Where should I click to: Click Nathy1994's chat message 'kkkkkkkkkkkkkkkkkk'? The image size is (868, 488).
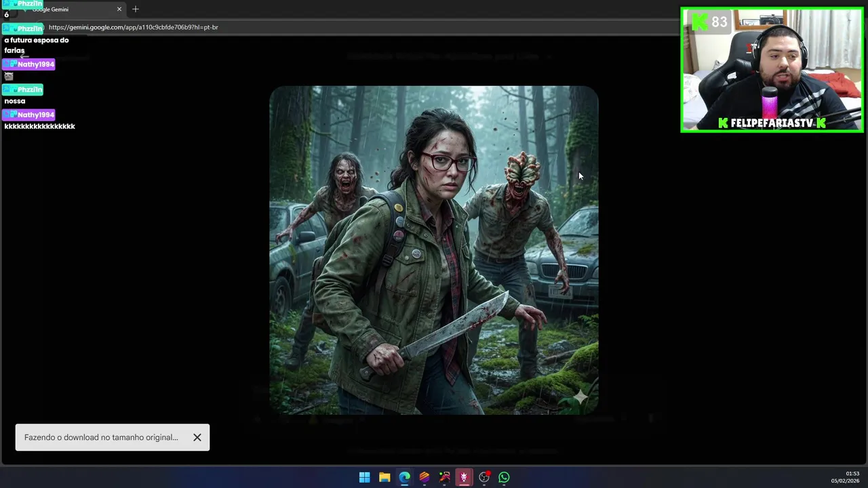coord(39,126)
